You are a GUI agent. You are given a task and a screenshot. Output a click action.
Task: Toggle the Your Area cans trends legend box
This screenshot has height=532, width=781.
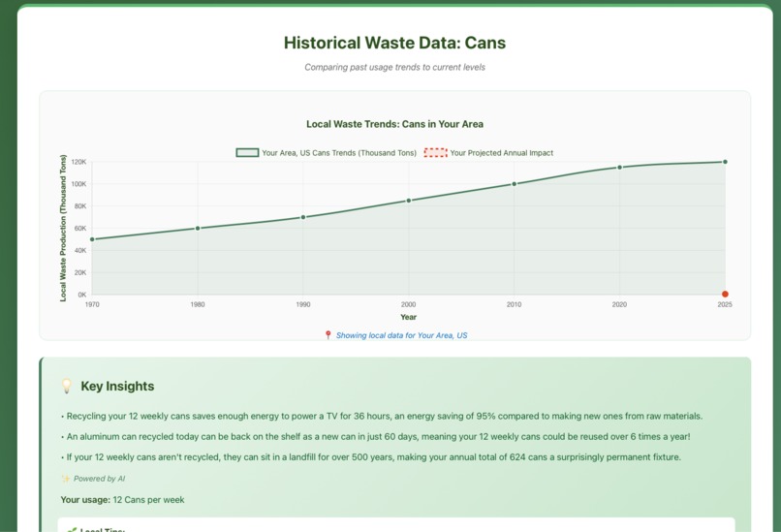tap(247, 153)
